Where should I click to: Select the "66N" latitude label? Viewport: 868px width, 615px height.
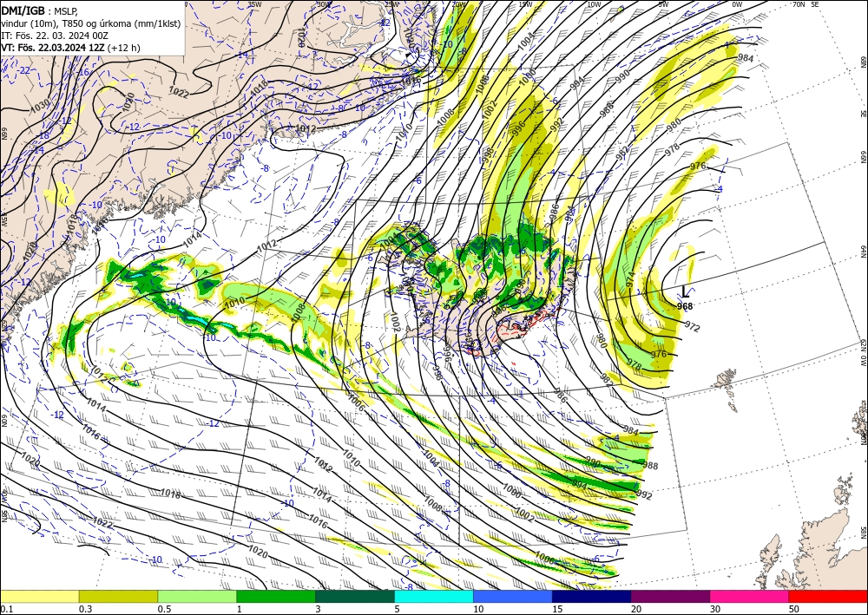863,157
